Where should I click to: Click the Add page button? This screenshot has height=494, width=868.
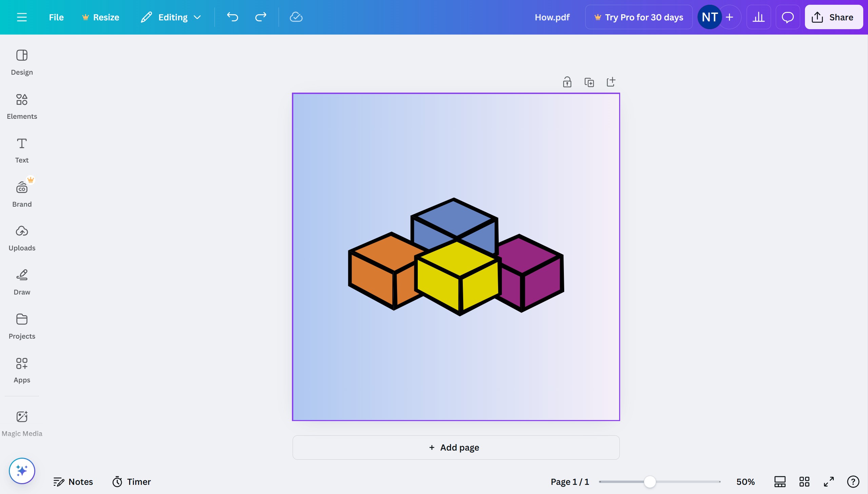456,447
